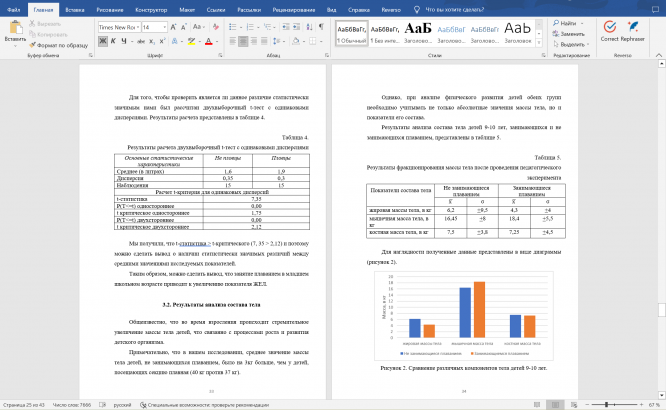
Task: Click the sort A-Z icon
Action: [309, 27]
